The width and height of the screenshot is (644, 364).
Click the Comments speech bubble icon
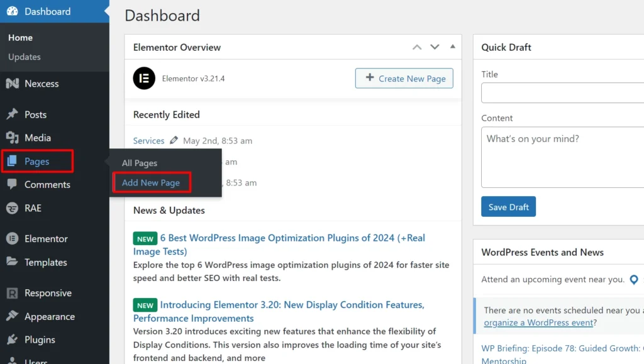[x=13, y=184]
